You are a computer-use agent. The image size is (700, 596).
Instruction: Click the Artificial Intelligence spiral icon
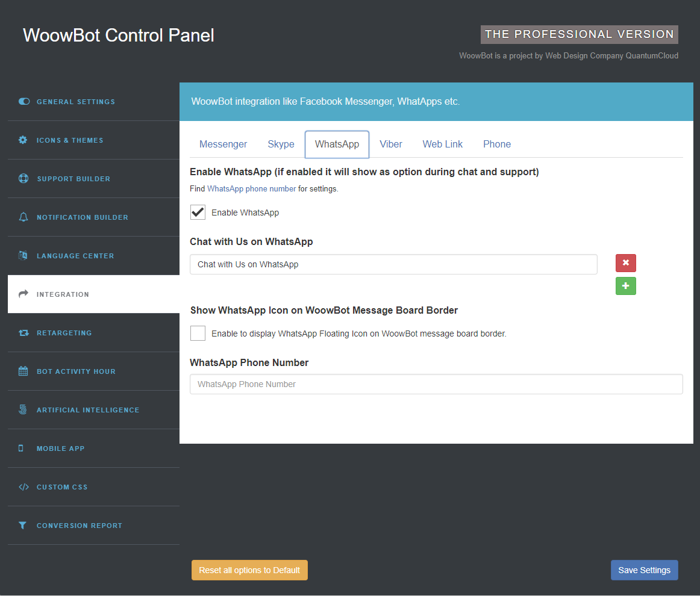[23, 409]
